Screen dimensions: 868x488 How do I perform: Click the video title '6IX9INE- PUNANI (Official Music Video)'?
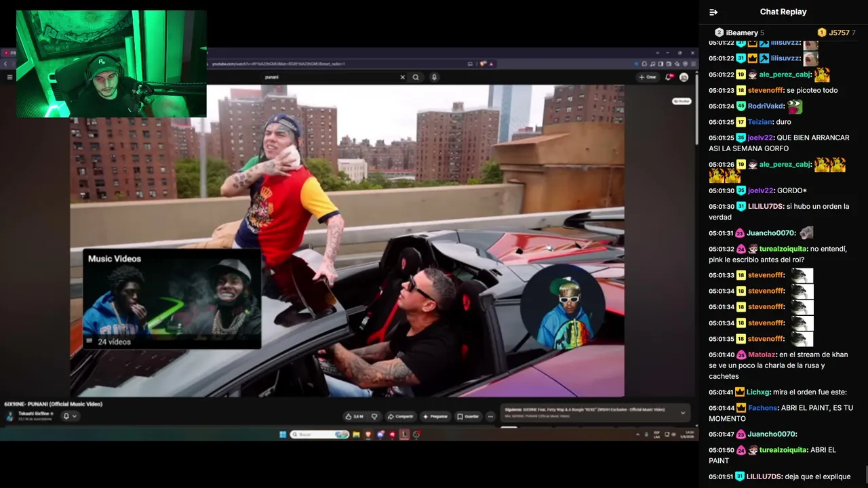click(53, 404)
